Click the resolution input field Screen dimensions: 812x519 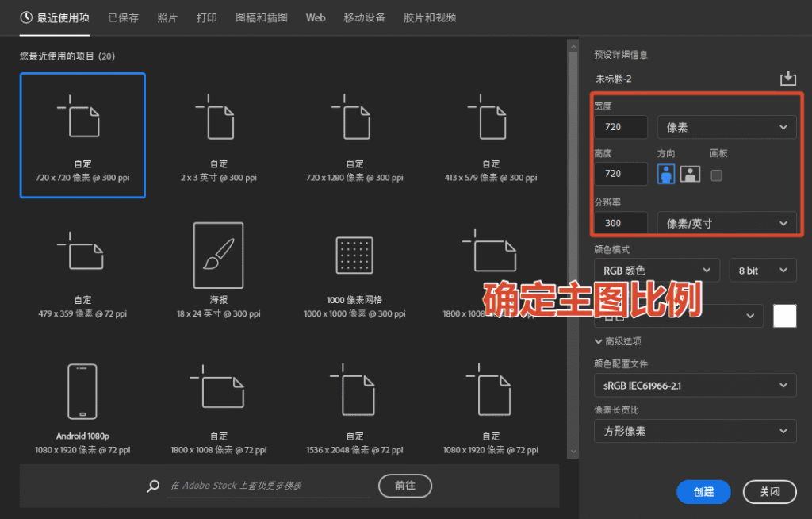pos(620,223)
